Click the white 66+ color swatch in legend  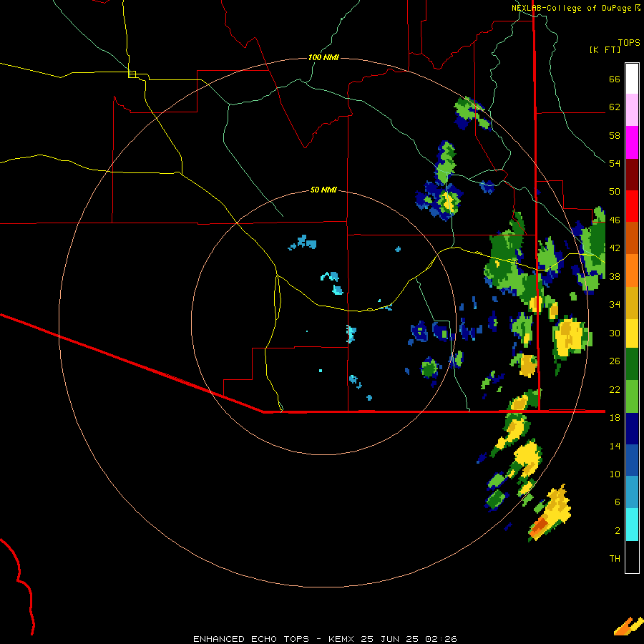click(x=632, y=79)
